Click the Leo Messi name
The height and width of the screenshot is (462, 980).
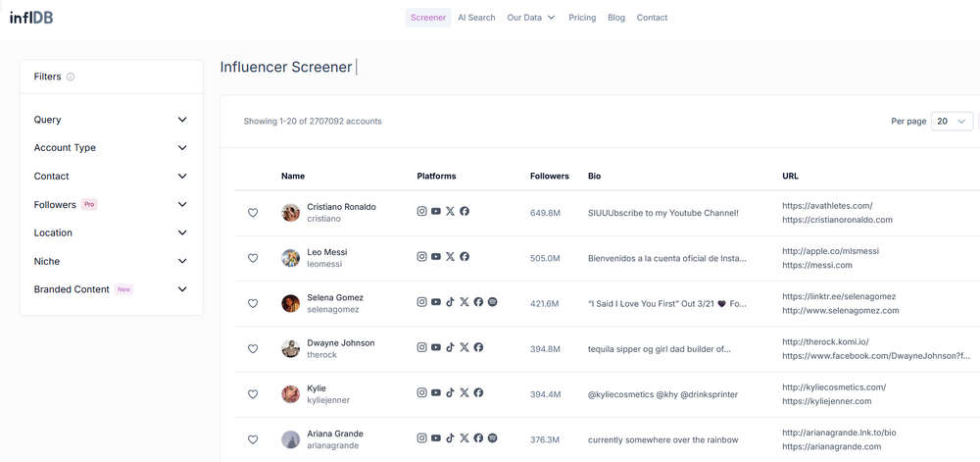pos(327,252)
